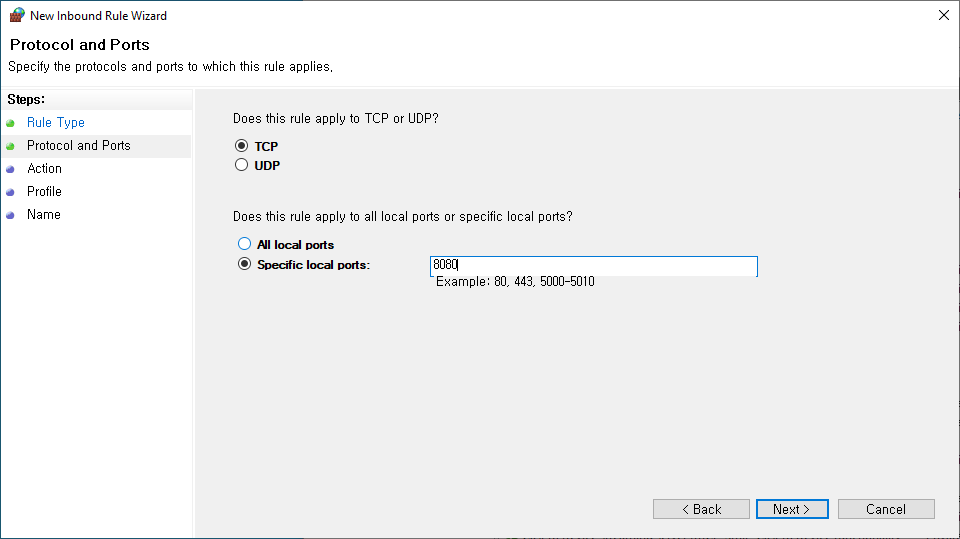Click the blue bullet beside Action step
Viewport: 960px width, 539px height.
(x=10, y=169)
